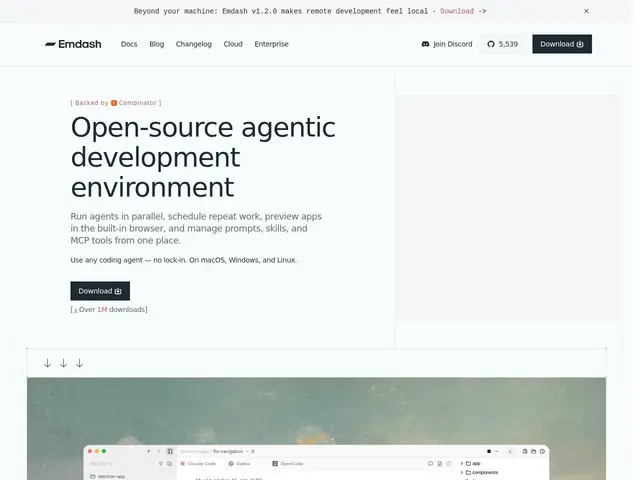Click the first down arrow above the preview
The height and width of the screenshot is (480, 640).
(x=47, y=363)
